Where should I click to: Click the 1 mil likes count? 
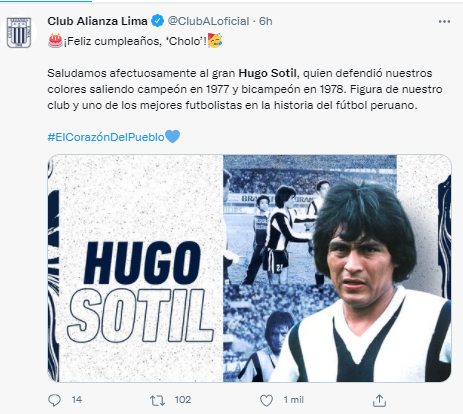[293, 400]
